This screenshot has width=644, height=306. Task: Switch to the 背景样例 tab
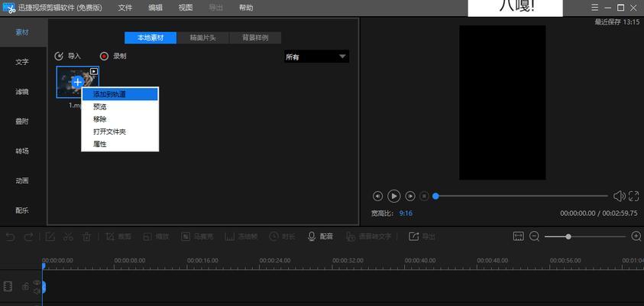click(255, 37)
